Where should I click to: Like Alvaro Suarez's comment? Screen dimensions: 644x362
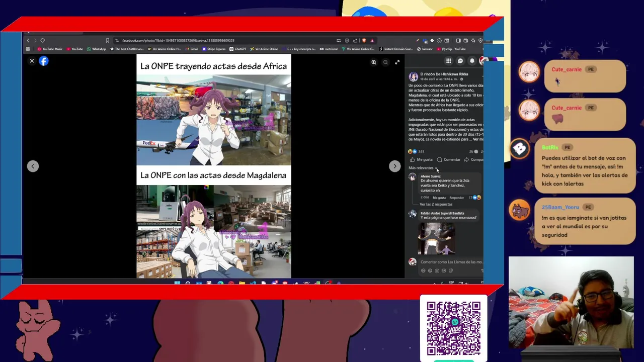439,198
